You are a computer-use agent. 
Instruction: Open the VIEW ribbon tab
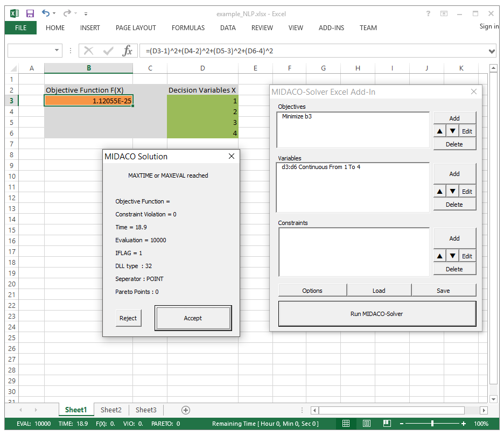coord(296,28)
